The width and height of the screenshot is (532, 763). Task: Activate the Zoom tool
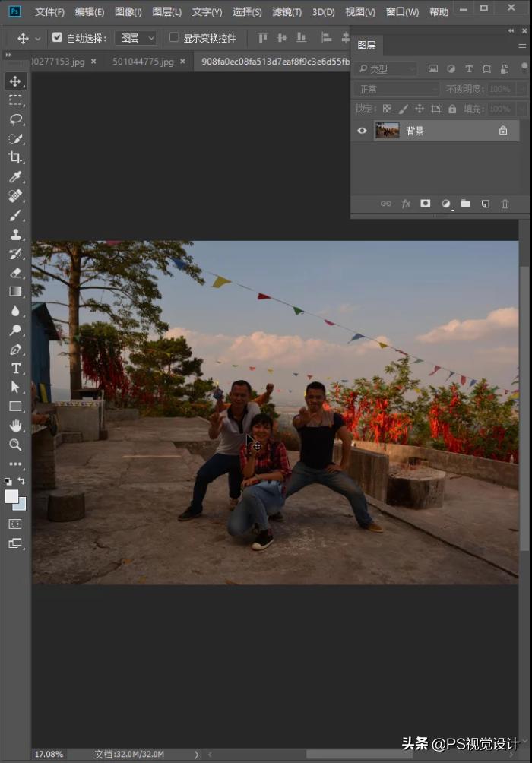click(x=15, y=445)
